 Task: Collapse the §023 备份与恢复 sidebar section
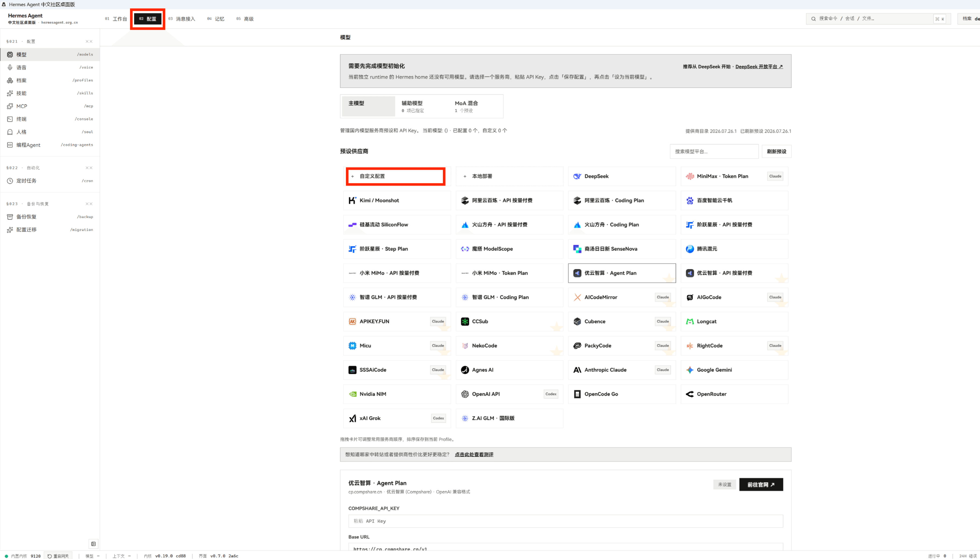pos(89,204)
